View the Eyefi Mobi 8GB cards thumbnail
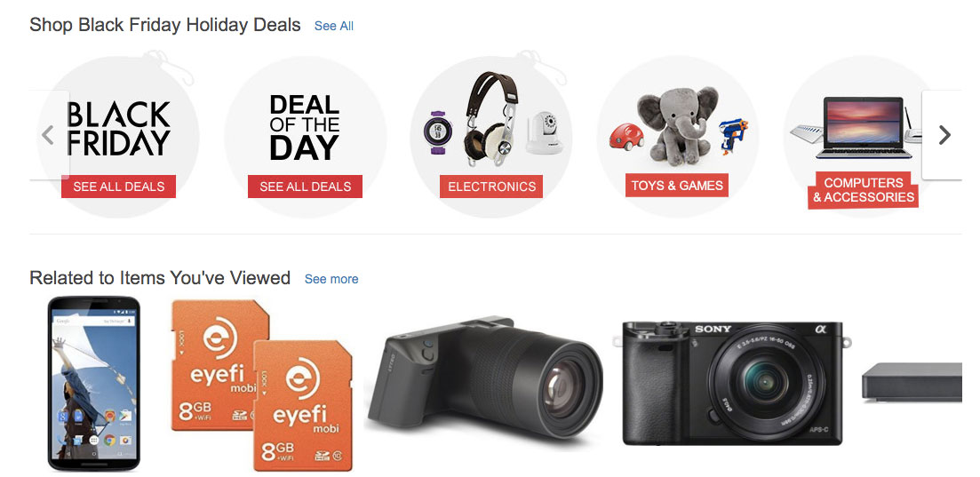980x477 pixels. 262,386
